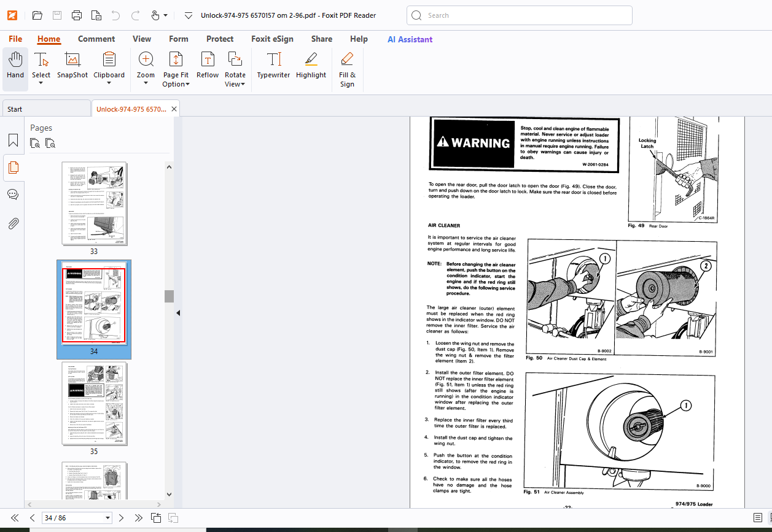
Task: Open the Bookmarks panel icon
Action: [x=13, y=141]
